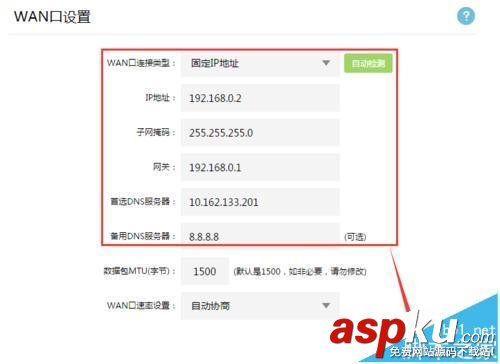Expand the WAN口速率设置 dropdown showing 自动协商

point(260,306)
